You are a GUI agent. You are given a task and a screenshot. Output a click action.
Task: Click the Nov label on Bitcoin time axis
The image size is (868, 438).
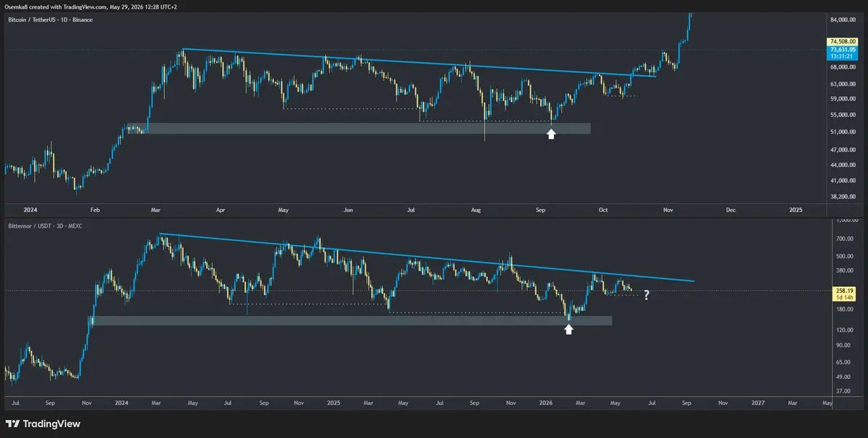pyautogui.click(x=668, y=210)
